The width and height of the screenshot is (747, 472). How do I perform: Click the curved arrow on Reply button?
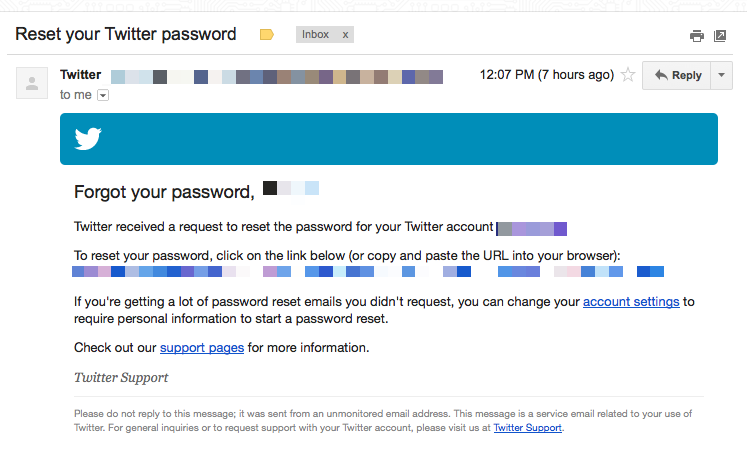coord(661,75)
